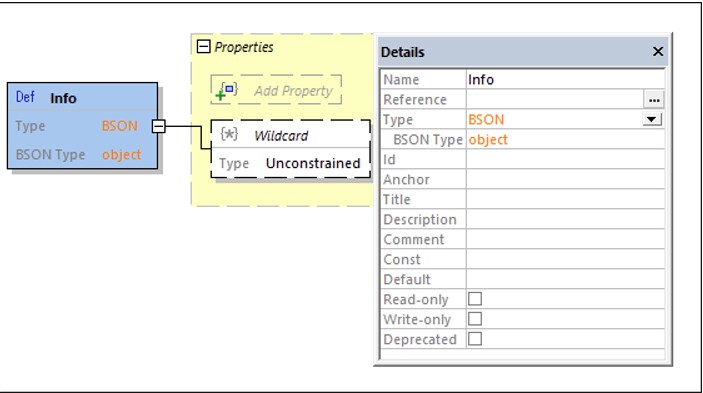This screenshot has width=703, height=393.
Task: Collapse the Properties group box
Action: pyautogui.click(x=204, y=46)
